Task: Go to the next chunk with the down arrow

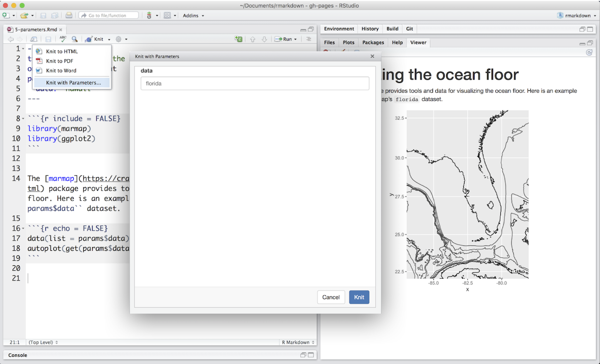Action: pyautogui.click(x=264, y=39)
